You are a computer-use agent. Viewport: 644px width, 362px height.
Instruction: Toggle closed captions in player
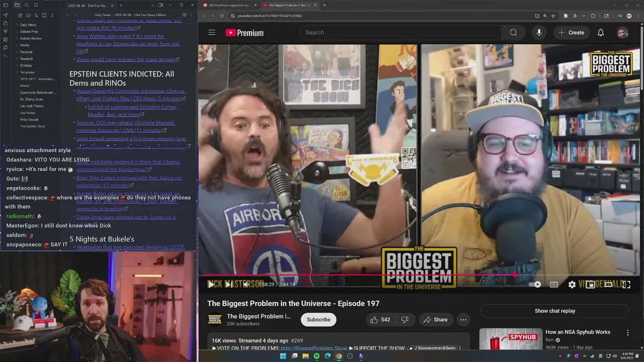[x=554, y=285]
